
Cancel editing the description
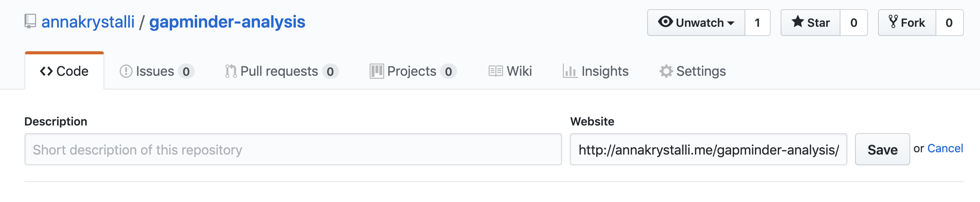945,148
